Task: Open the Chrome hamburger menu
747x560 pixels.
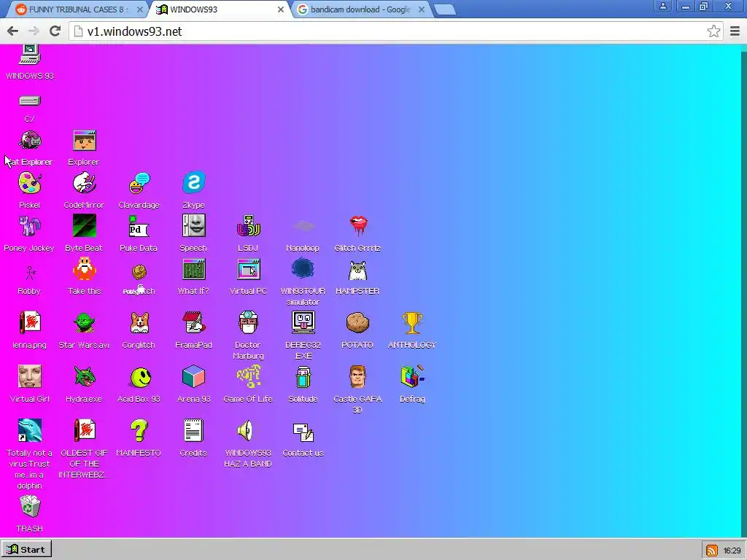Action: coord(735,31)
